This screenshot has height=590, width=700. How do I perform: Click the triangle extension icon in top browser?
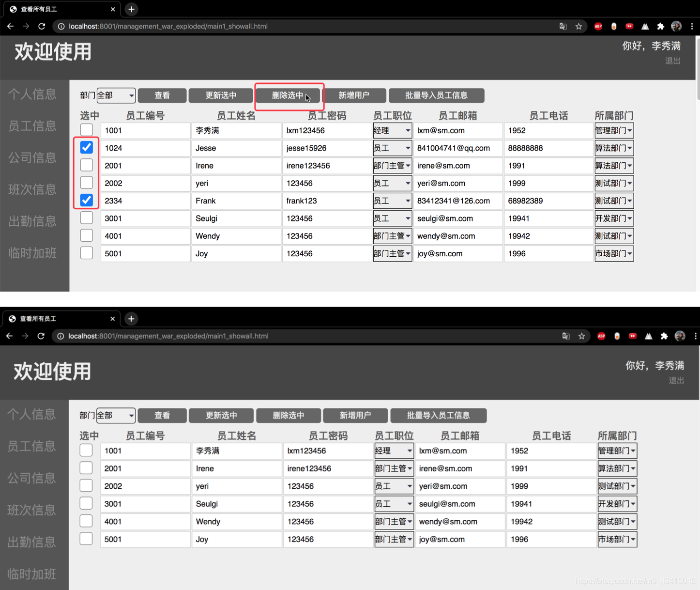pyautogui.click(x=645, y=26)
